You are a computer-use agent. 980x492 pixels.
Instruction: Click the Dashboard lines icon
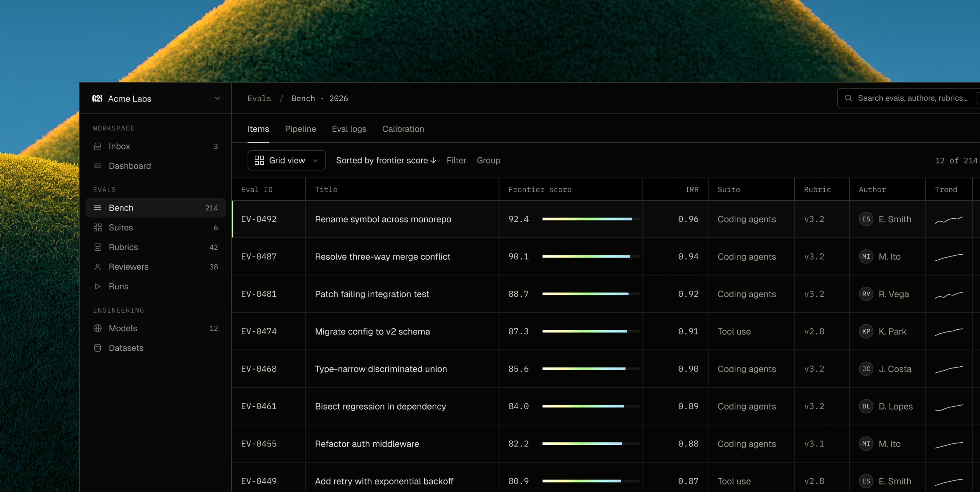pos(97,166)
